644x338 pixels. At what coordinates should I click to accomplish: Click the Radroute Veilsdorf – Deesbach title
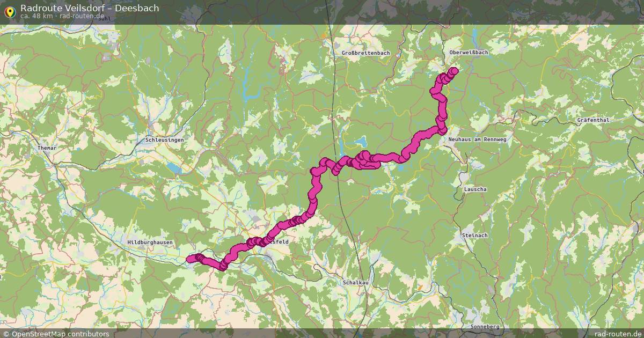coord(90,8)
